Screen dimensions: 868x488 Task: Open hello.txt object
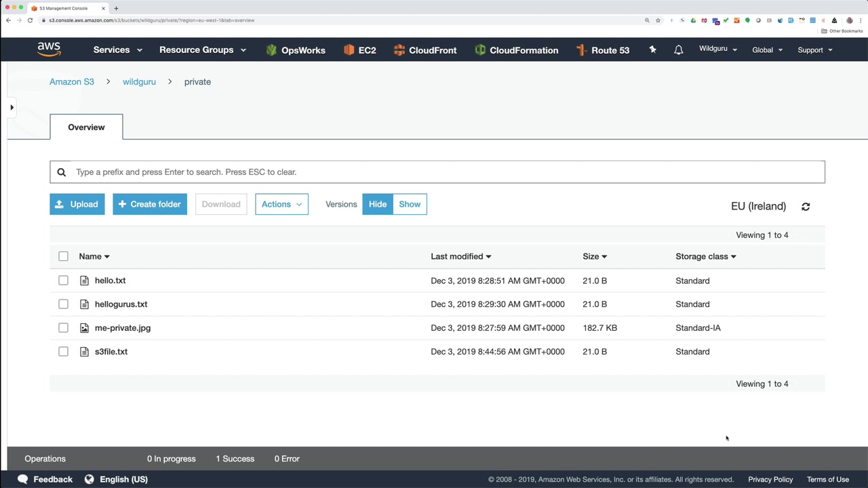111,281
